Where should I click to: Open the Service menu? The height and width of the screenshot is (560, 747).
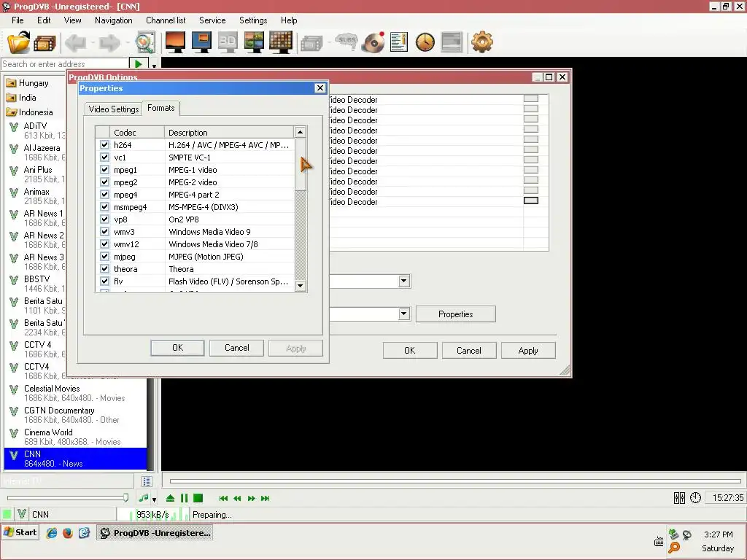[212, 20]
